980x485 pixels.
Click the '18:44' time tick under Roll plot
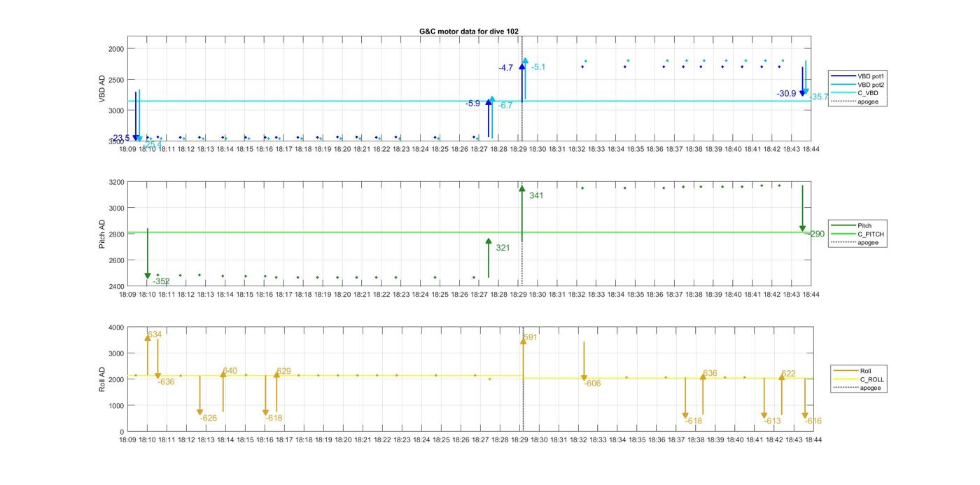813,440
